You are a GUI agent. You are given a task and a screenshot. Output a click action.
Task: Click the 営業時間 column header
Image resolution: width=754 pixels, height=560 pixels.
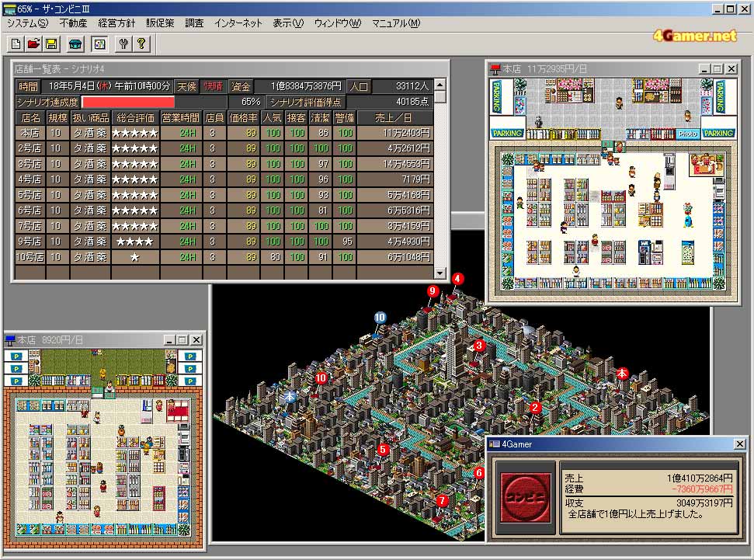[x=181, y=117]
